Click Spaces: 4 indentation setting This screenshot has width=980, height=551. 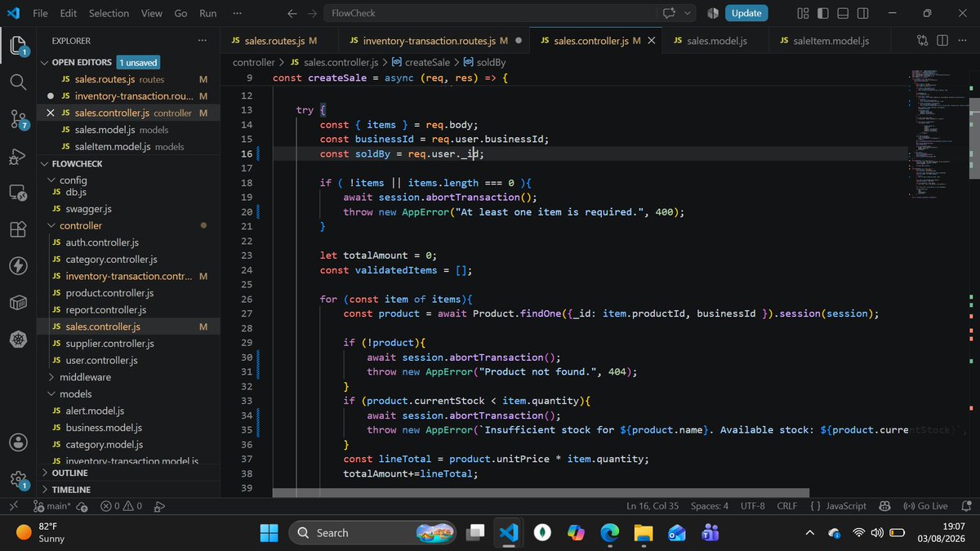pos(709,506)
